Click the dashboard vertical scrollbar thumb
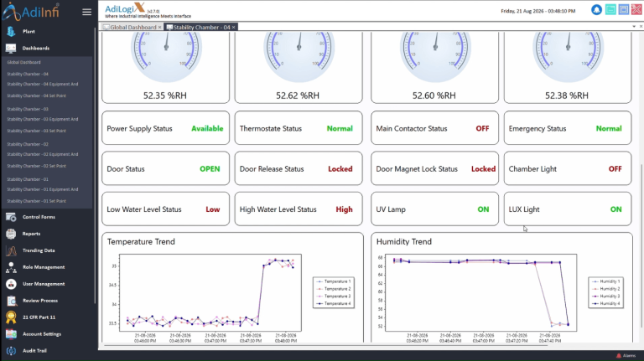Image resolution: width=644 pixels, height=361 pixels. (x=641, y=246)
